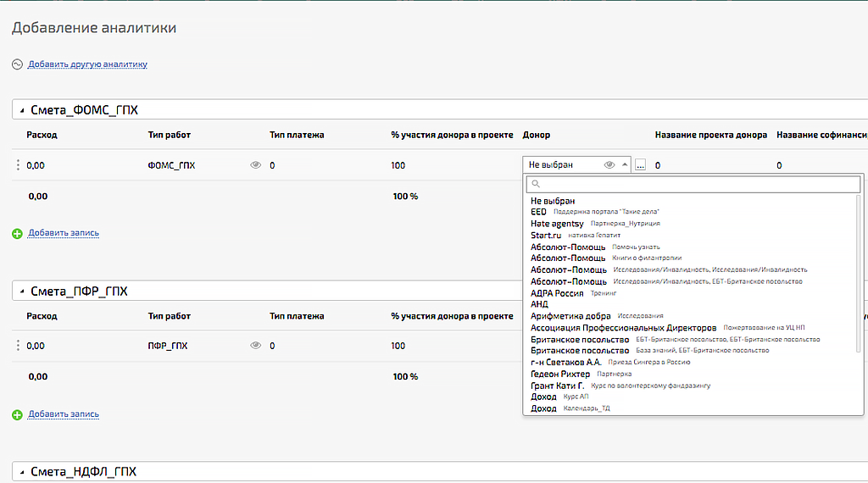Toggle eye icon inside 'Не выбран' donor field

coord(609,165)
